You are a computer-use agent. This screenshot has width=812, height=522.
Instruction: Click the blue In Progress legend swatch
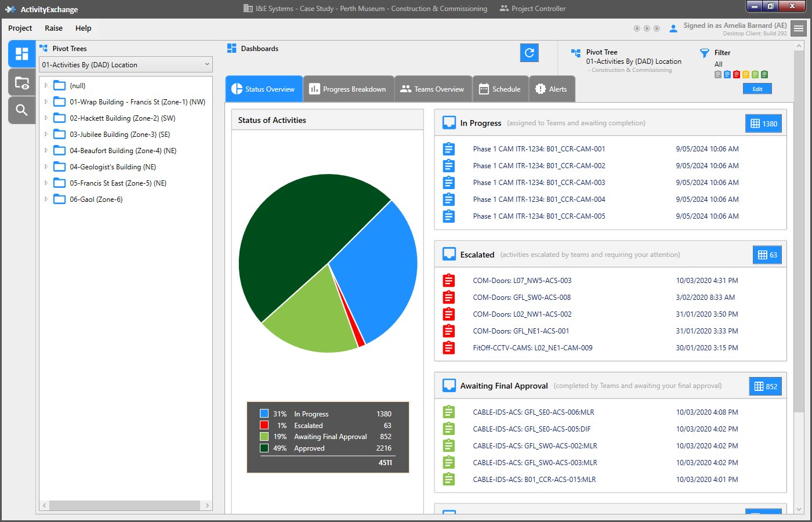[264, 414]
